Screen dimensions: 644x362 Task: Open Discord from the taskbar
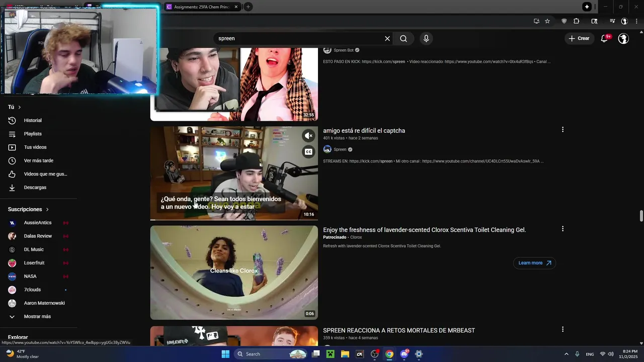click(x=404, y=354)
